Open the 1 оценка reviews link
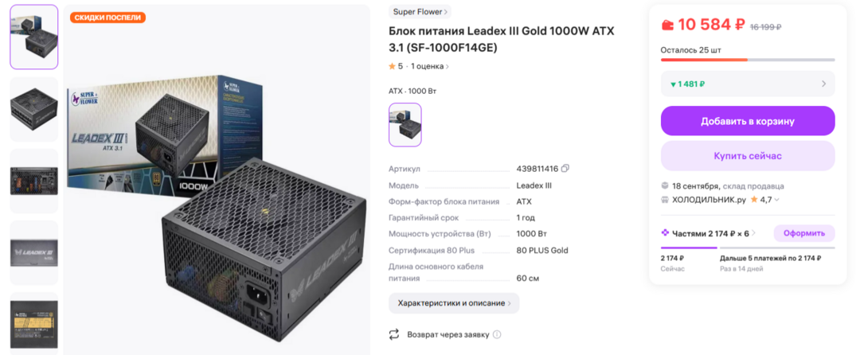 [x=429, y=66]
